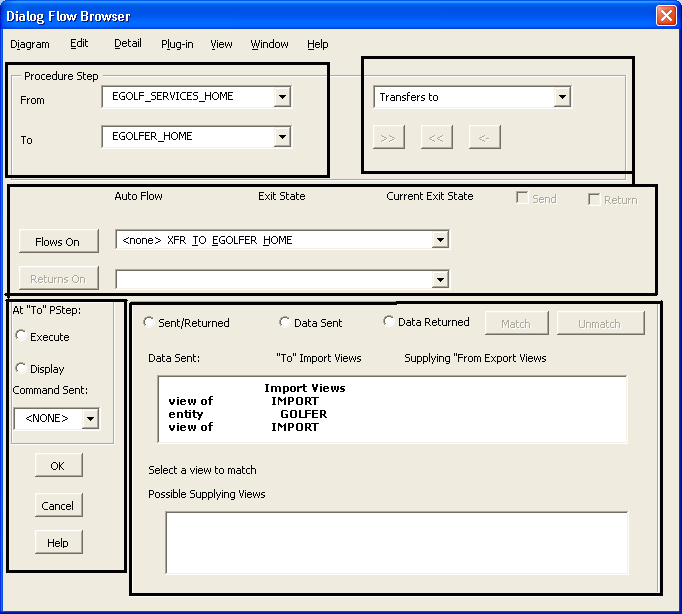Open the Plug-in menu
Screen dimensions: 682x614
[177, 44]
